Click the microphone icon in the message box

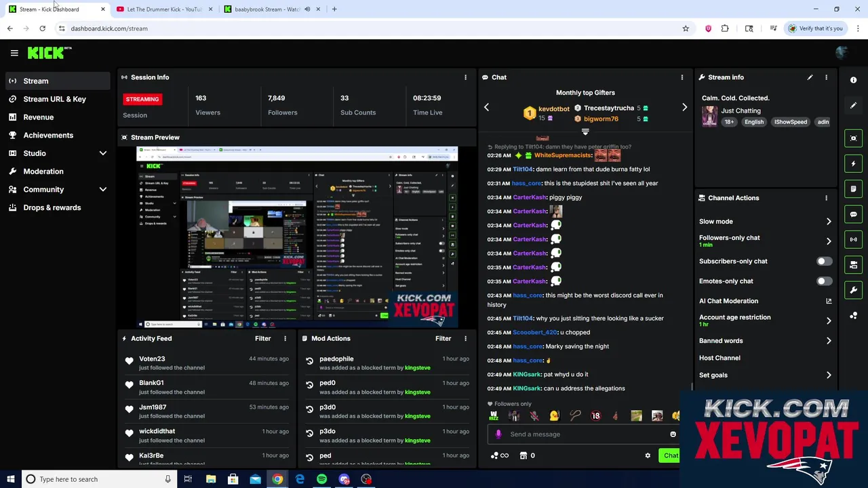(x=498, y=434)
